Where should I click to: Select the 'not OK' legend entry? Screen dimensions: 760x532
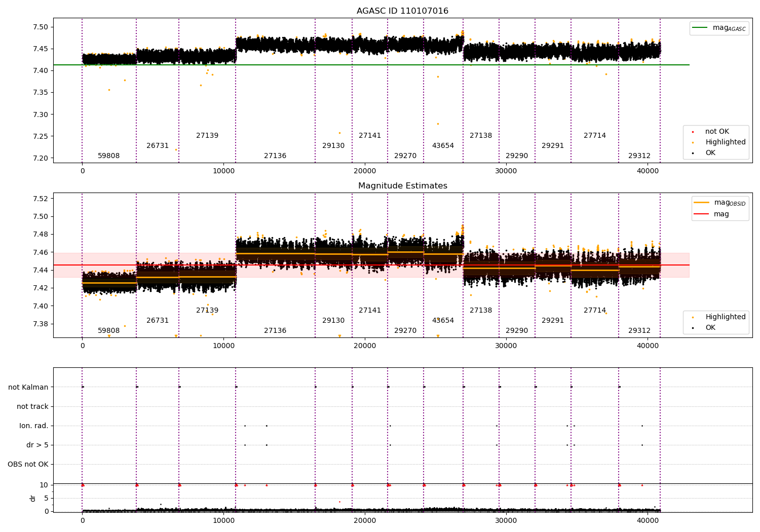coord(717,132)
